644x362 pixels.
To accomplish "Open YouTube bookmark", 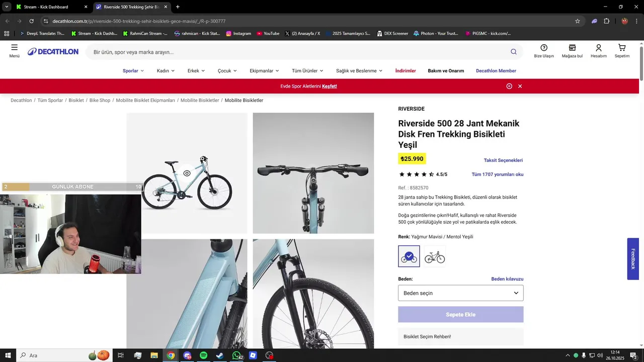I will pyautogui.click(x=268, y=34).
